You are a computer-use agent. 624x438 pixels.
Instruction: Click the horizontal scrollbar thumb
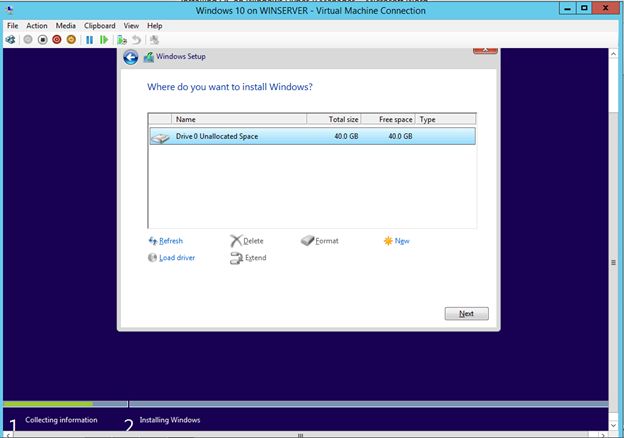point(300,434)
